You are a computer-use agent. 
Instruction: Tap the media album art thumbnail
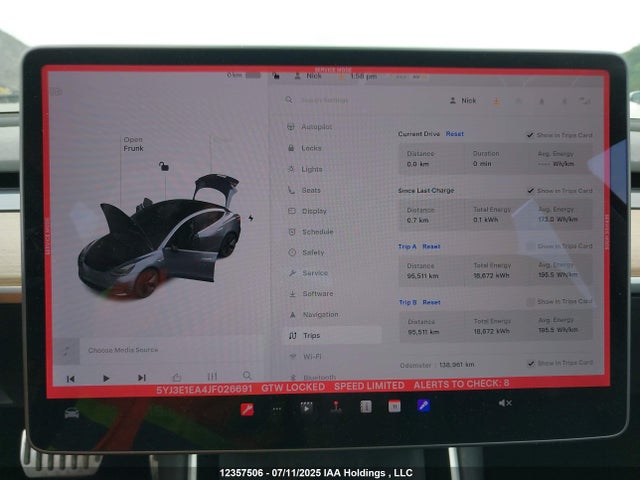coord(67,351)
